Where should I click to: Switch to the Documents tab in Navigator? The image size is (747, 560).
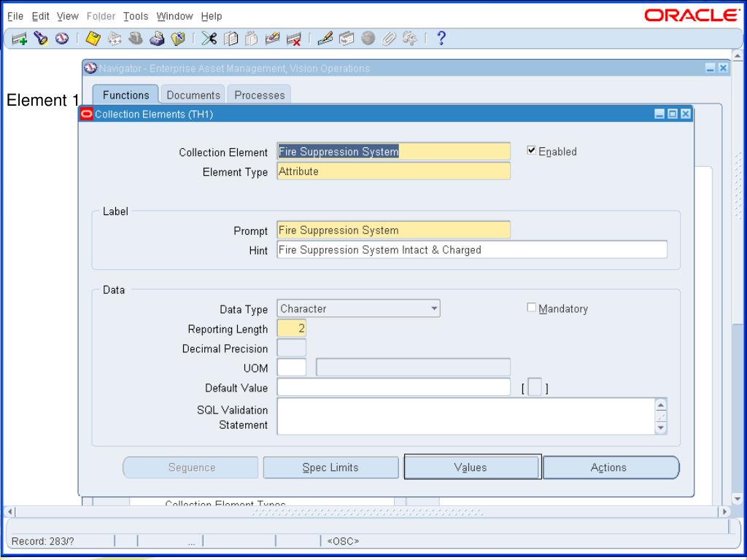193,95
